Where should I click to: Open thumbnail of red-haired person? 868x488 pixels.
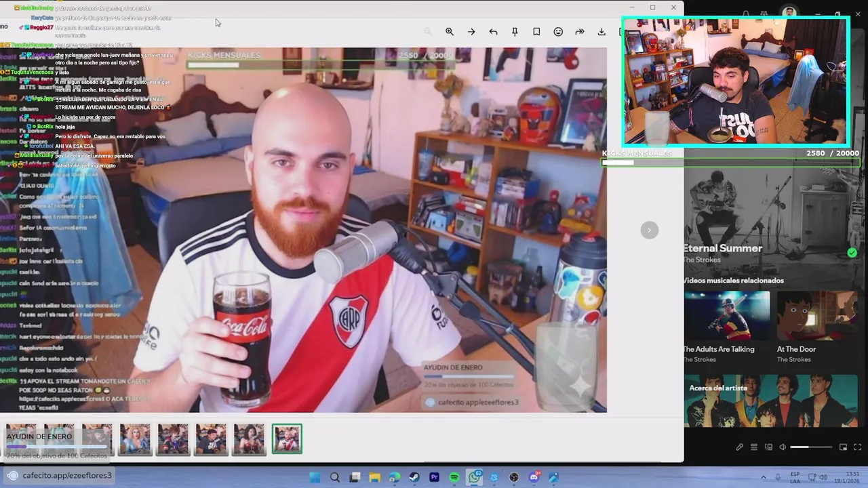(x=173, y=439)
